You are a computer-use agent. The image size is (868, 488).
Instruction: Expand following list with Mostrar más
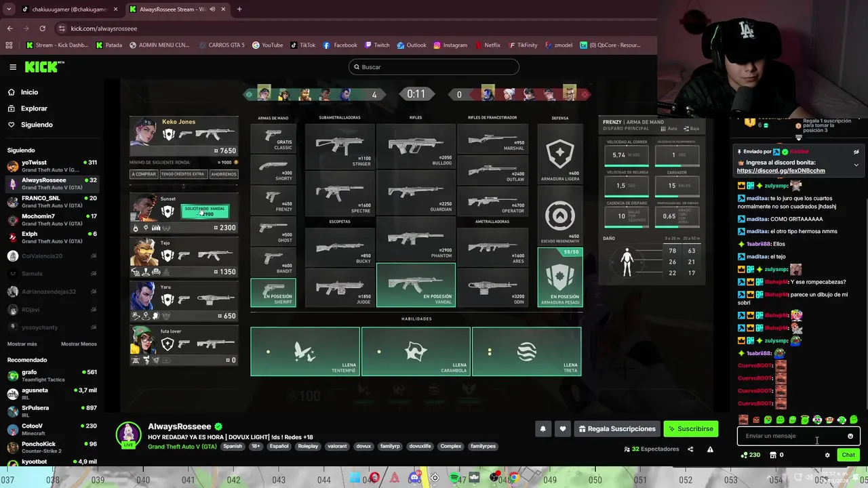click(x=22, y=344)
